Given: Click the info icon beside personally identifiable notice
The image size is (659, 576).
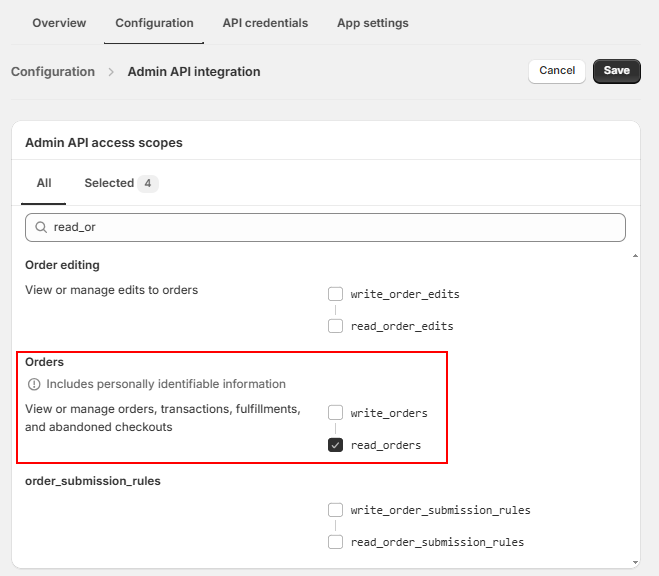Looking at the screenshot, I should pyautogui.click(x=34, y=384).
